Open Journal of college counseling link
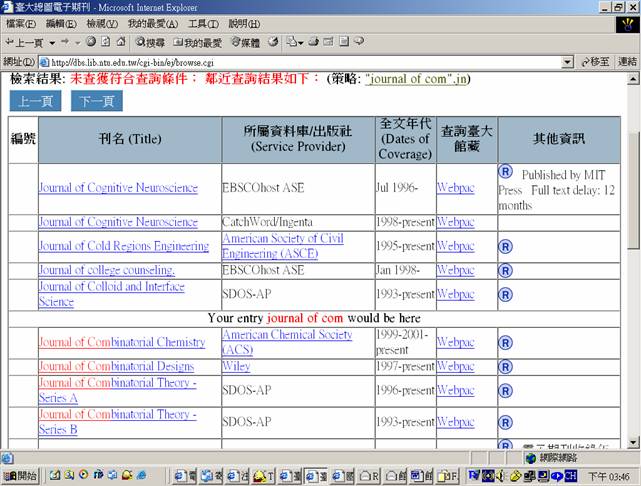 point(107,270)
